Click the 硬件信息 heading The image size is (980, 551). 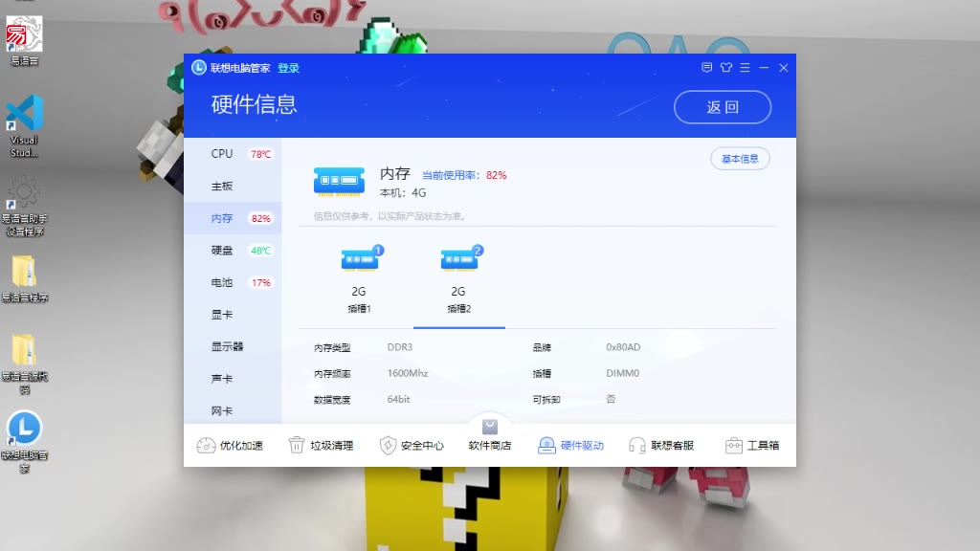point(254,104)
